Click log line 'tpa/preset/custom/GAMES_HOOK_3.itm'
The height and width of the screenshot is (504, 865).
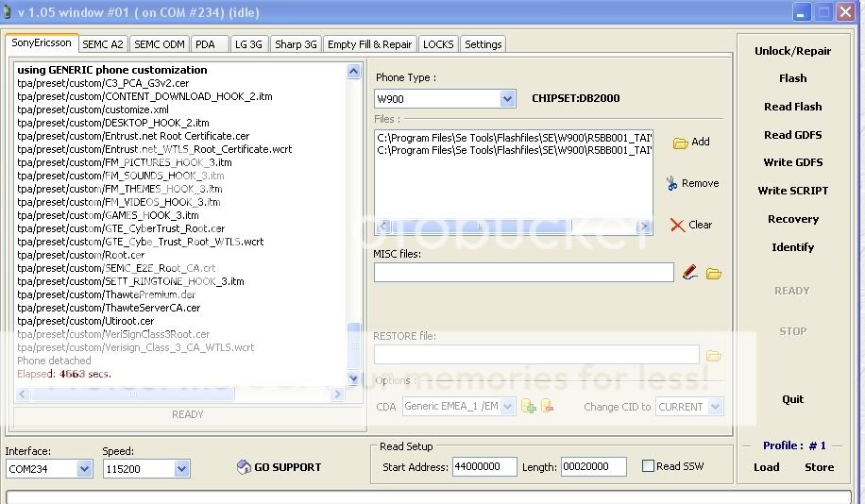pyautogui.click(x=108, y=215)
